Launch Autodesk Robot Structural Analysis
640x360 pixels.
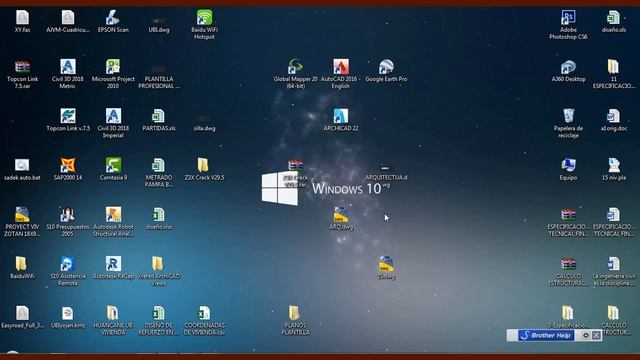click(x=113, y=215)
